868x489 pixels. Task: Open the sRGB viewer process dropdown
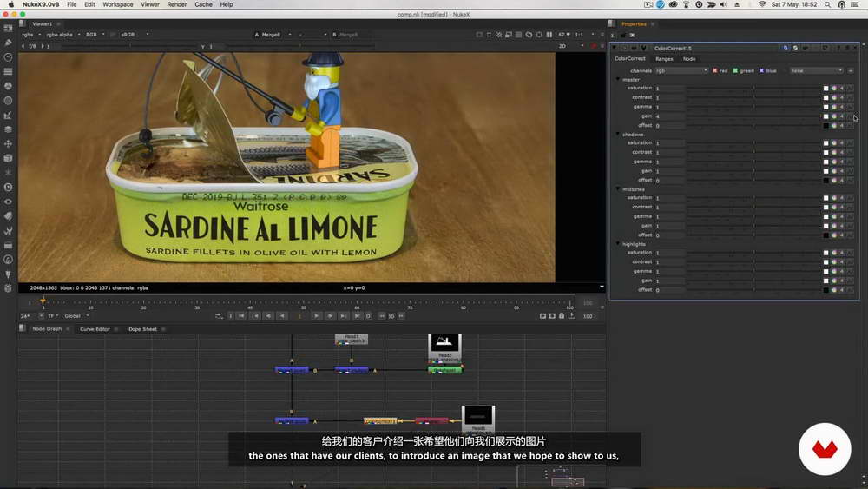[135, 35]
